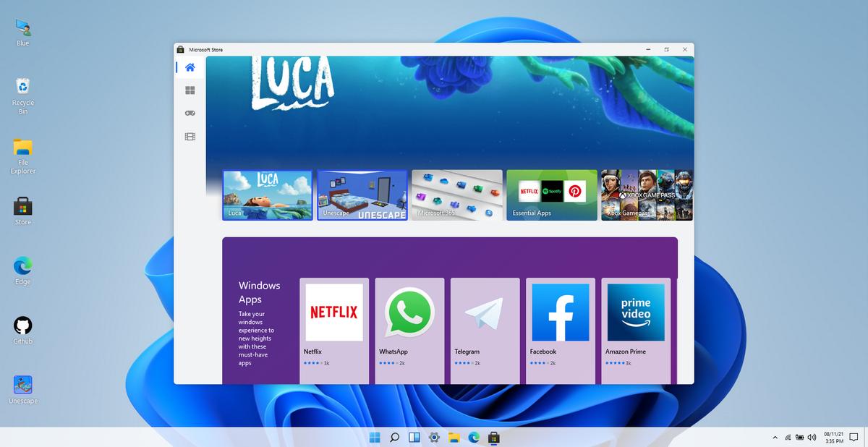The height and width of the screenshot is (447, 868).
Task: Switch to the Home tab in Microsoft Store
Action: point(189,67)
